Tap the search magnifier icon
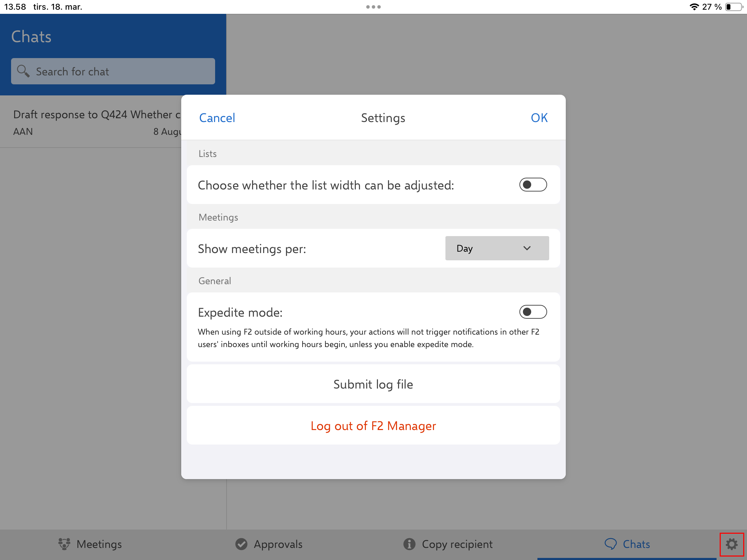 23,71
